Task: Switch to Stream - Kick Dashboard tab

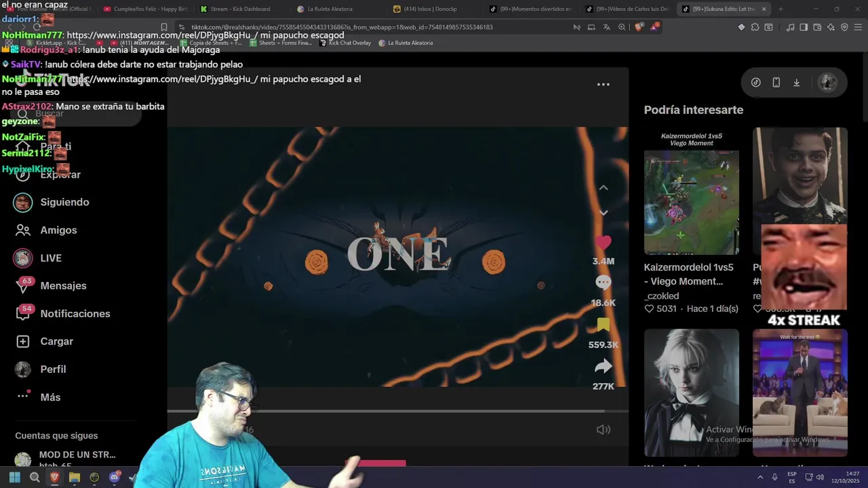Action: 240,9
